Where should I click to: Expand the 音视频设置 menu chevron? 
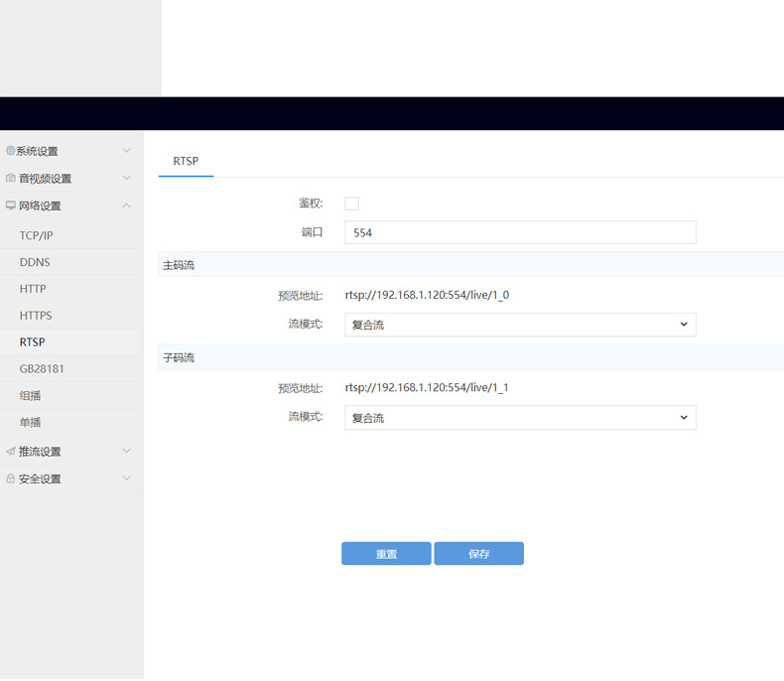[127, 178]
